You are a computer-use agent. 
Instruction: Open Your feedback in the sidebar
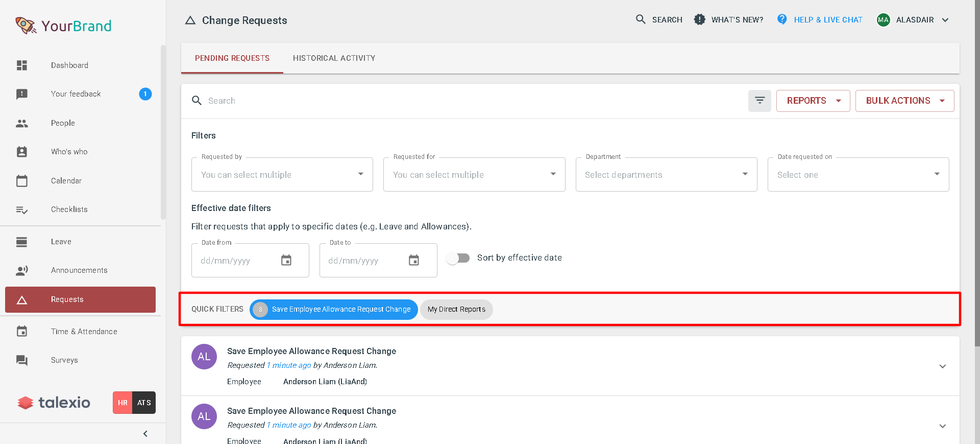[76, 94]
